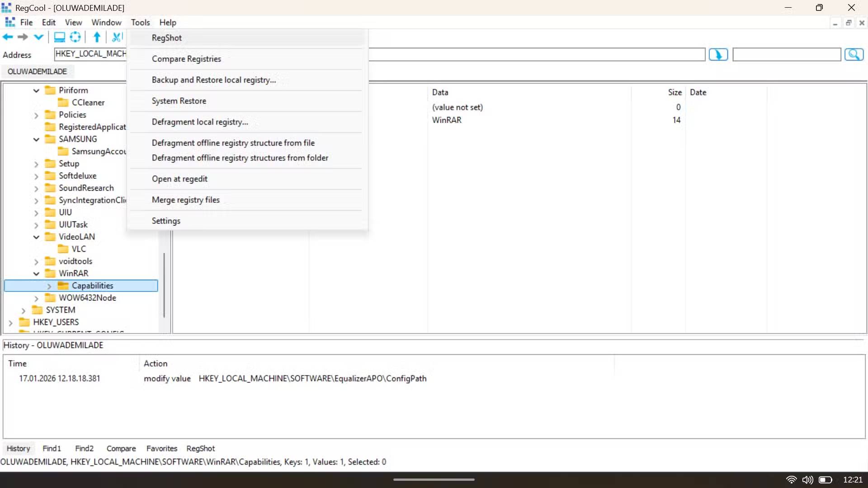Image resolution: width=868 pixels, height=488 pixels.
Task: Start a search with the magnifier icon
Action: 854,54
